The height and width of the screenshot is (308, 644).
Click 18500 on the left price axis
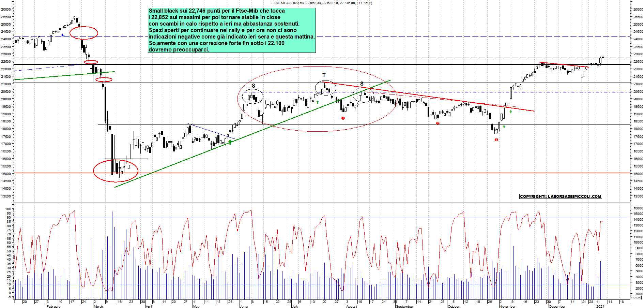pos(6,121)
